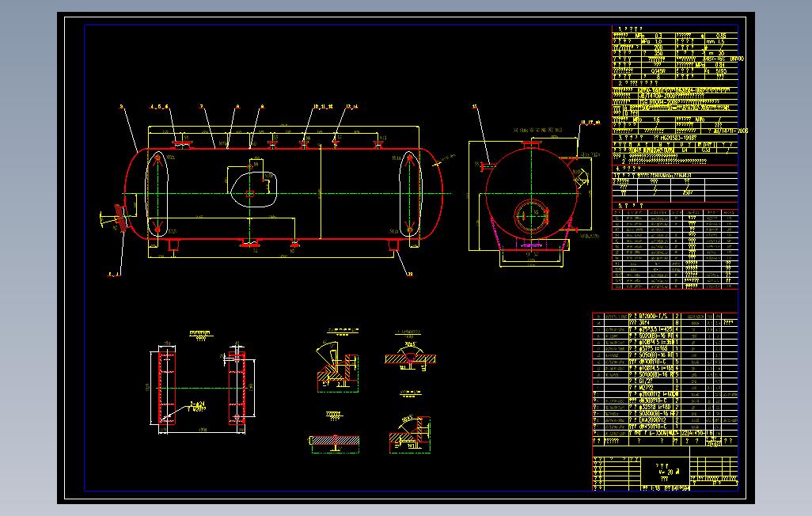Viewport: 812px width, 516px height.
Task: Select the wavy cutaway outline at vessel center
Action: click(252, 189)
